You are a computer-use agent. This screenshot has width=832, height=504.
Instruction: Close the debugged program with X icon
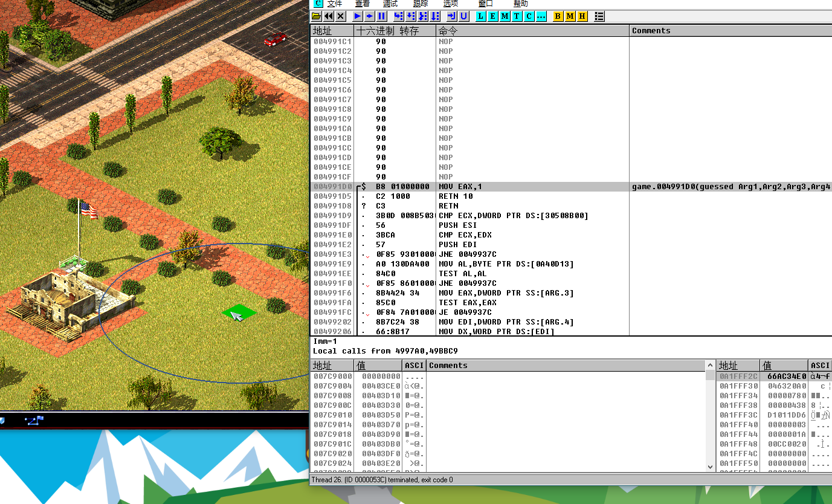click(x=341, y=16)
